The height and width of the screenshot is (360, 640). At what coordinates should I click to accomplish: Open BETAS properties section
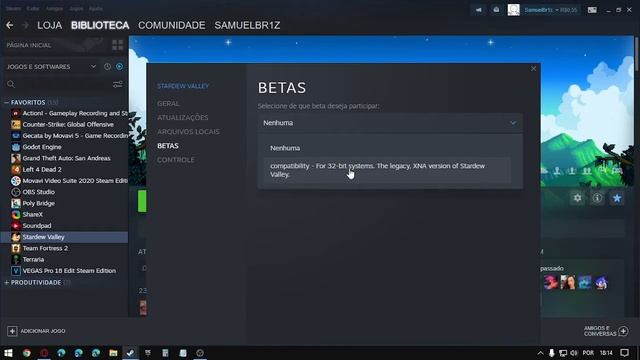tap(168, 146)
